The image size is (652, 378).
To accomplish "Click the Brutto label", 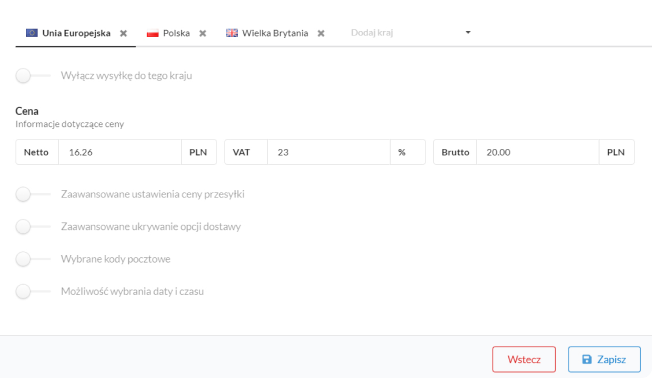I will [455, 152].
